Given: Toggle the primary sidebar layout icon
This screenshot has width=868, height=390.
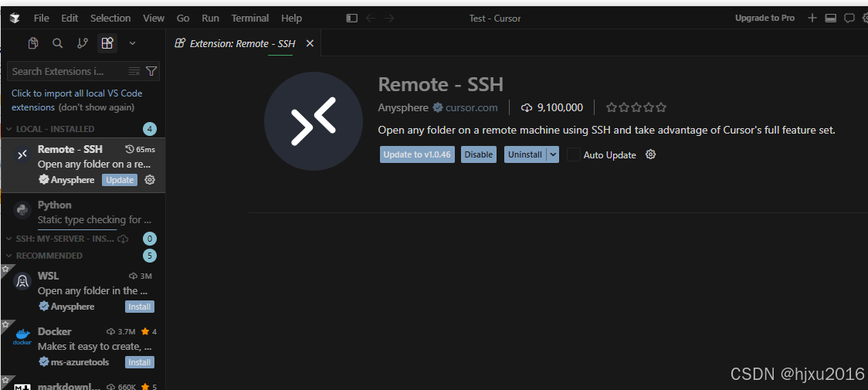Looking at the screenshot, I should [x=352, y=19].
